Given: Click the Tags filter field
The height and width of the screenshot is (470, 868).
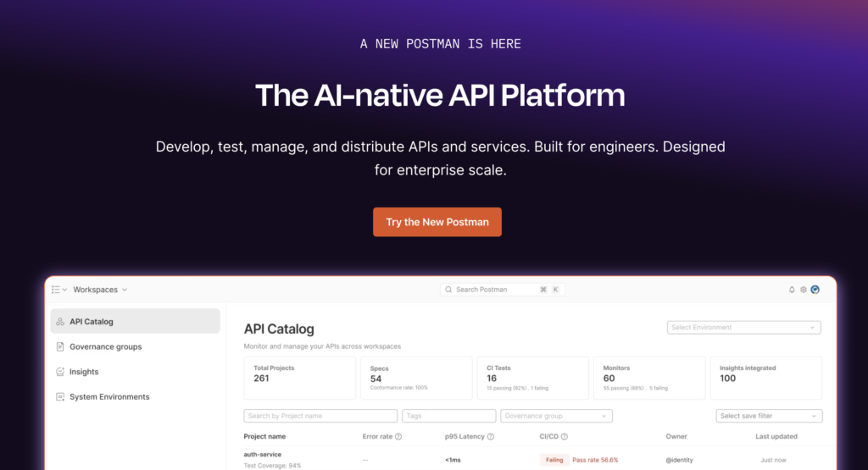Looking at the screenshot, I should click(x=449, y=416).
